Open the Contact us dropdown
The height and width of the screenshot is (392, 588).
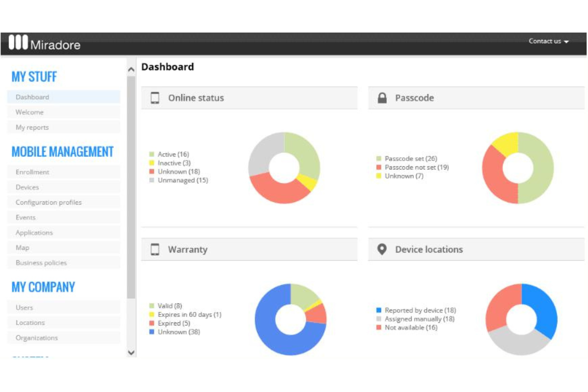click(x=549, y=41)
